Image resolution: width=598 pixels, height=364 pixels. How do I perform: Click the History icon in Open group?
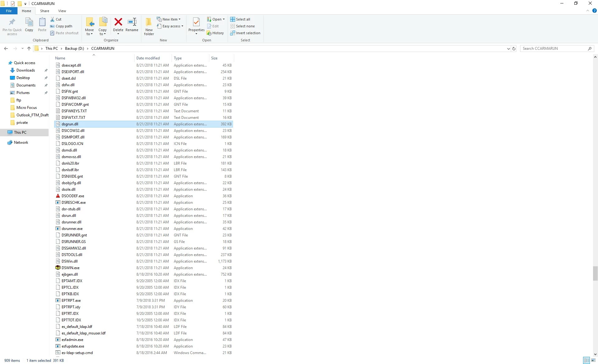click(215, 33)
